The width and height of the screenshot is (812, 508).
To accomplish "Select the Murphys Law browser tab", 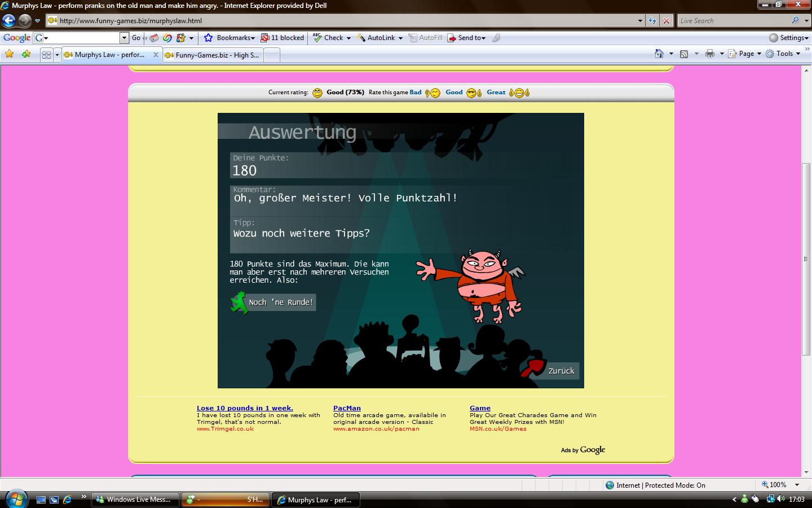I will pyautogui.click(x=109, y=55).
